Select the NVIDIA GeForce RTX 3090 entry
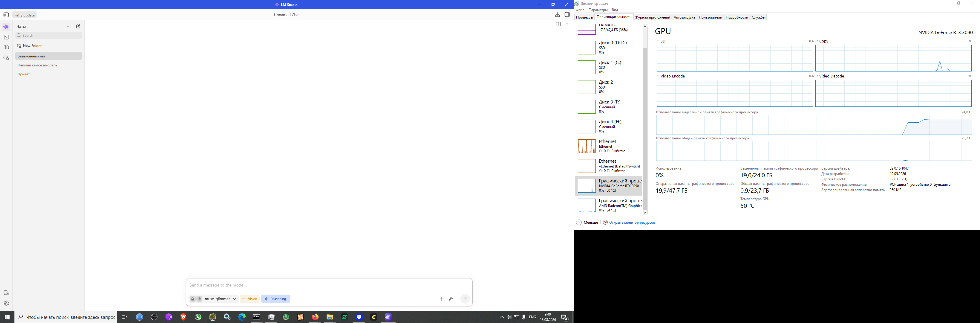This screenshot has width=980, height=323. pos(609,185)
